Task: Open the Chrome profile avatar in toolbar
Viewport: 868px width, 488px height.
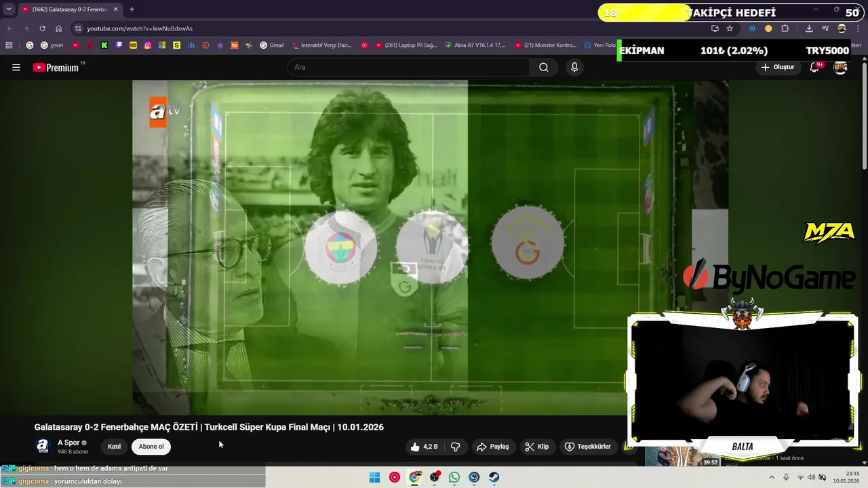Action: (x=842, y=28)
